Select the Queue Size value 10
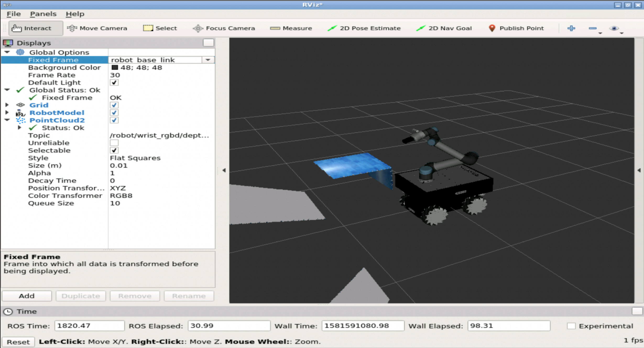Image resolution: width=644 pixels, height=348 pixels. click(x=115, y=203)
